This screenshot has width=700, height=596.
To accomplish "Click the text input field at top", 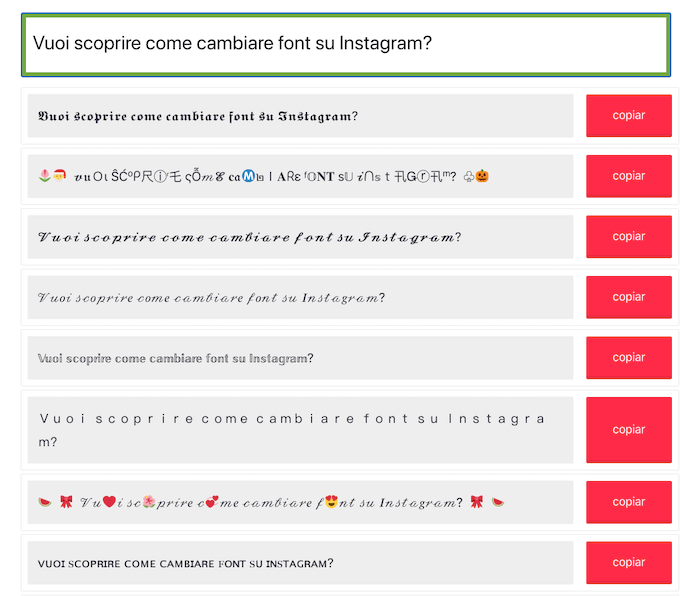I will pos(345,45).
